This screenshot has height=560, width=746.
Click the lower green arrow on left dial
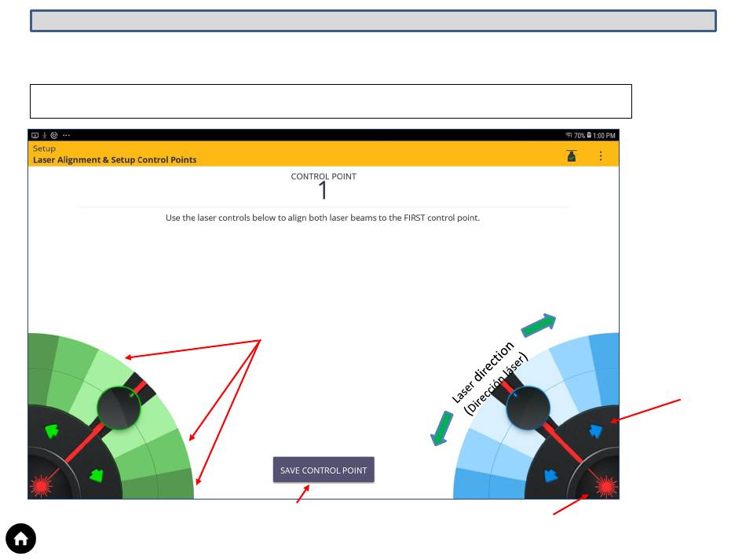coord(97,475)
